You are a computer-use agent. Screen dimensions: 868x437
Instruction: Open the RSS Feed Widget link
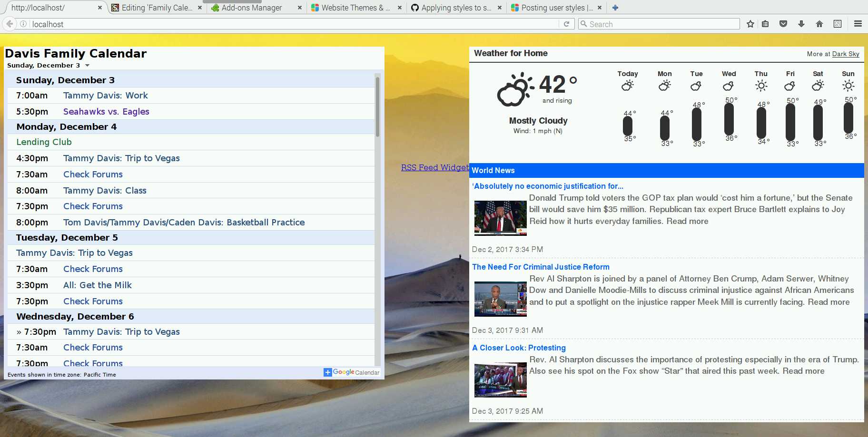click(434, 167)
